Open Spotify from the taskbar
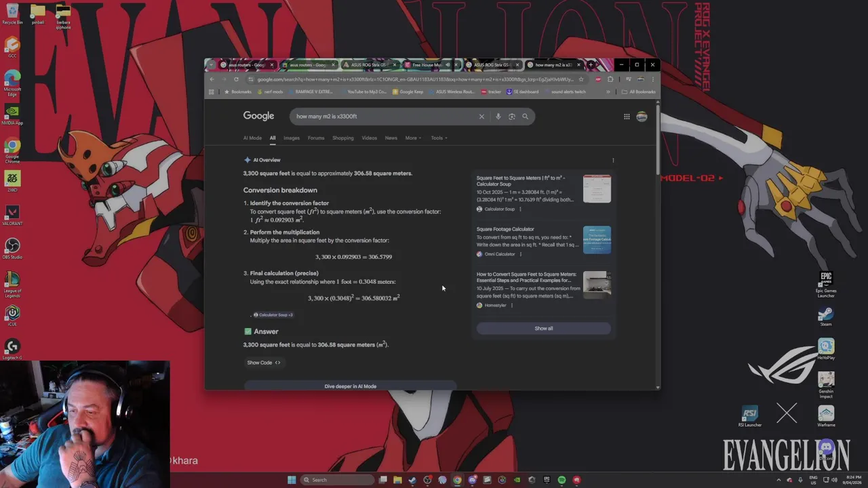Viewport: 868px width, 488px height. 561,480
